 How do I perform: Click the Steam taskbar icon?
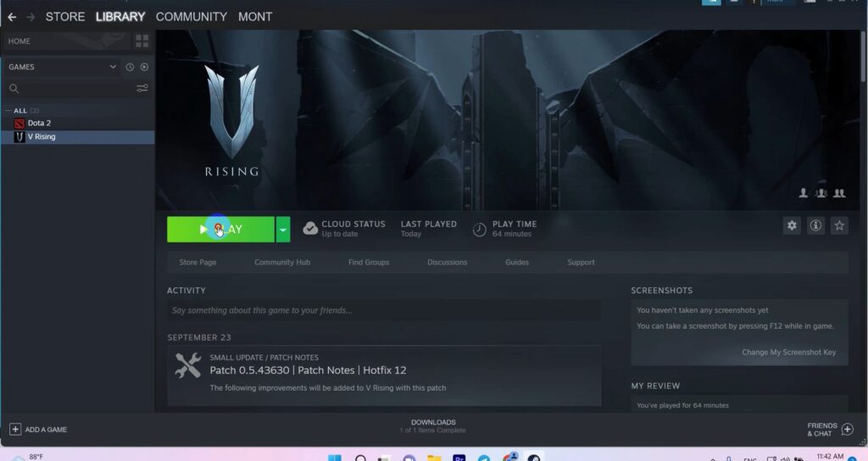point(534,458)
